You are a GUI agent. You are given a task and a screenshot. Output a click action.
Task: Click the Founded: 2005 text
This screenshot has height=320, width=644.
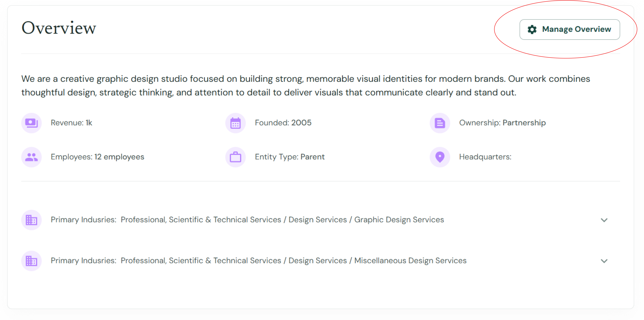283,123
